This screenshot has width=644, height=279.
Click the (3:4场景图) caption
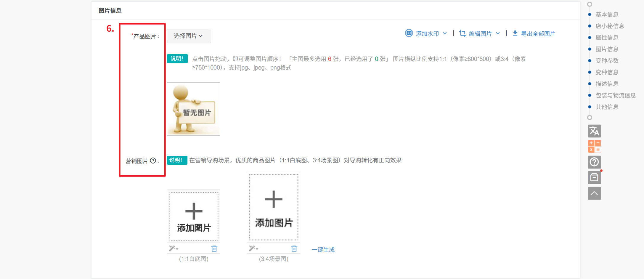click(274, 259)
